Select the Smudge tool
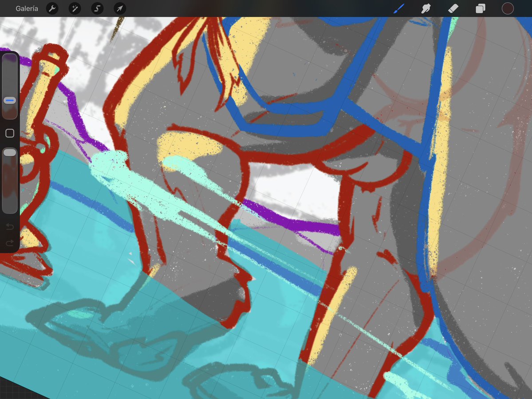 [x=426, y=8]
